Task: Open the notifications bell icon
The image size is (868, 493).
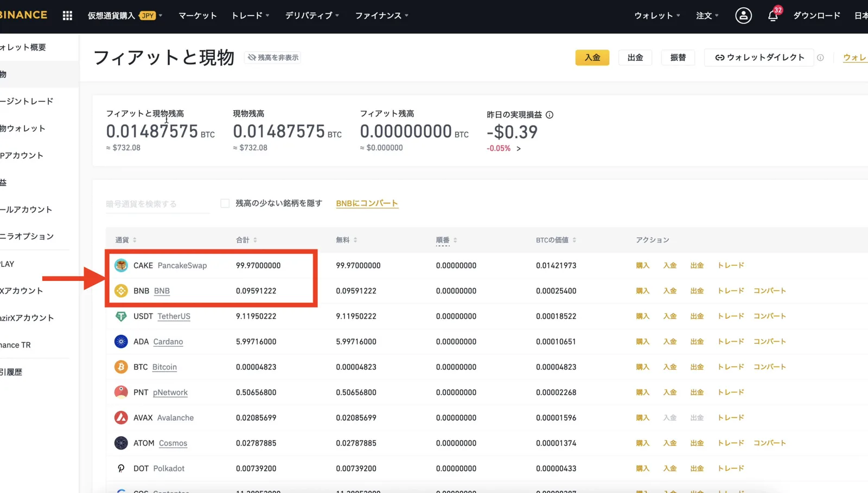Action: point(773,16)
